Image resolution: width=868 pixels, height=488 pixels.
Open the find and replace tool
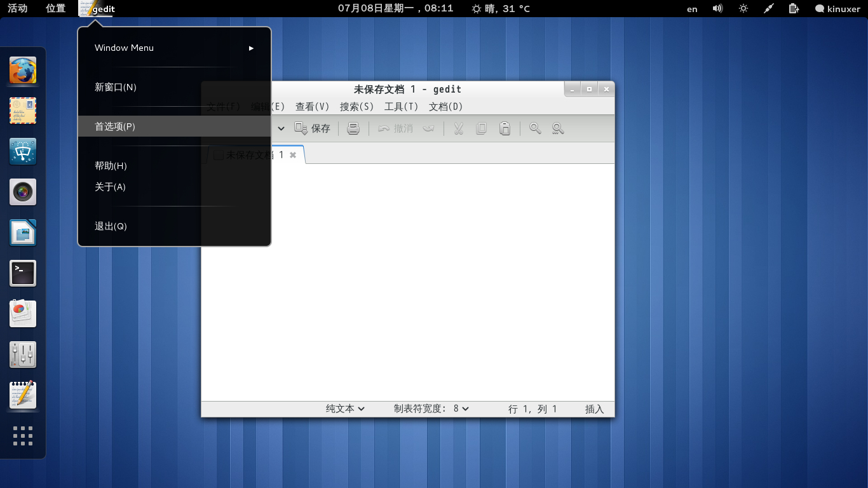pyautogui.click(x=558, y=128)
